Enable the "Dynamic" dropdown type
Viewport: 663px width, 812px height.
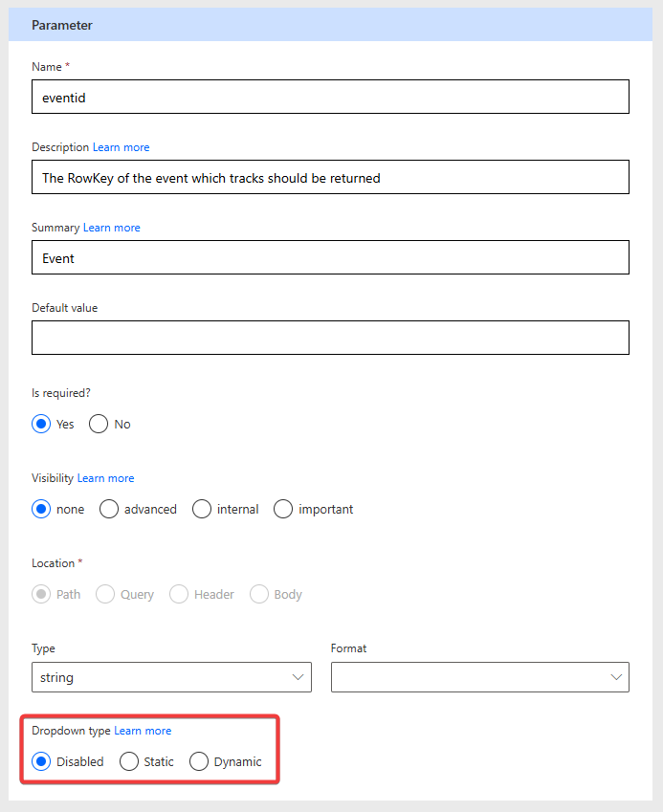pyautogui.click(x=199, y=761)
